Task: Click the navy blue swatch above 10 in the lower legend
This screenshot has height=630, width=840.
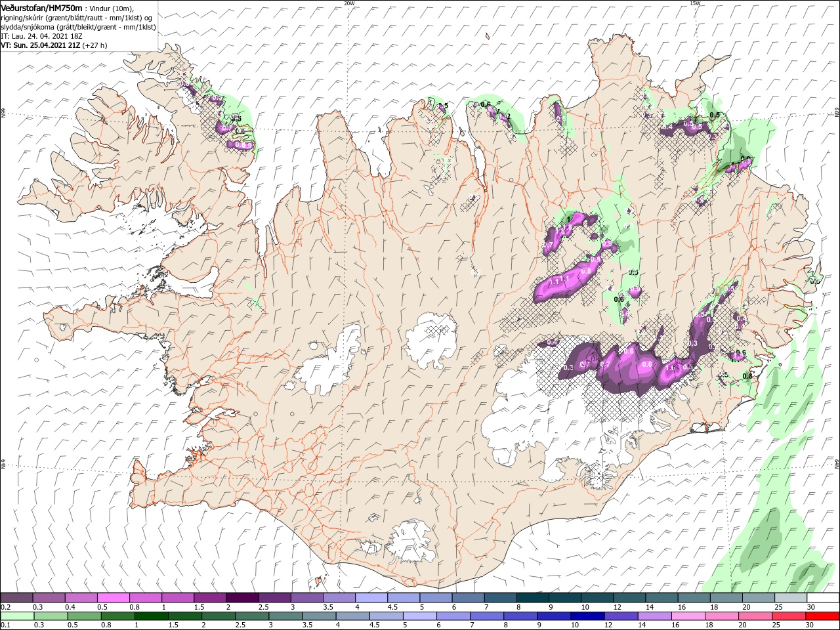Action: tap(588, 616)
